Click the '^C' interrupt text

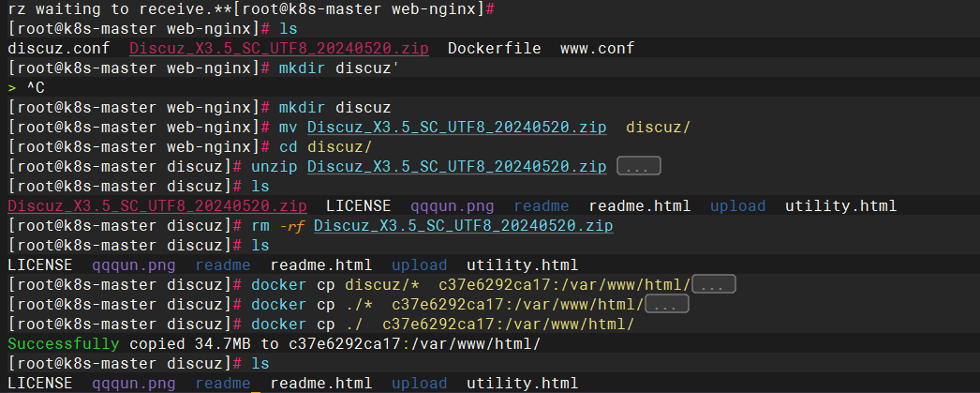36,88
